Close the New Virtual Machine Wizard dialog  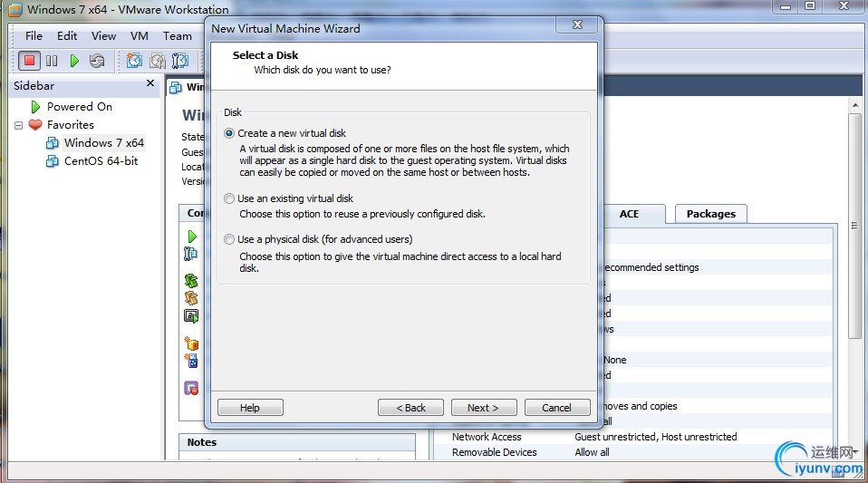[577, 25]
